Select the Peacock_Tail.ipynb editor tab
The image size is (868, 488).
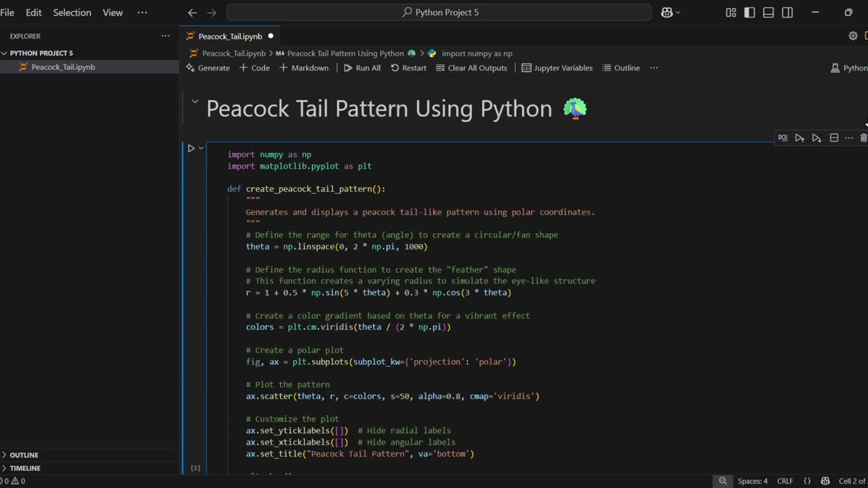(229, 36)
